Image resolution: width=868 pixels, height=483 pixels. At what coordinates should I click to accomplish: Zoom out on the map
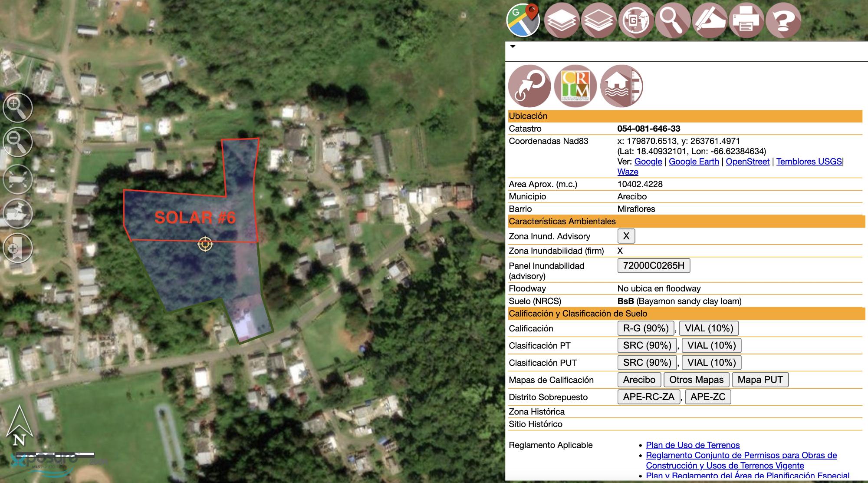(17, 142)
